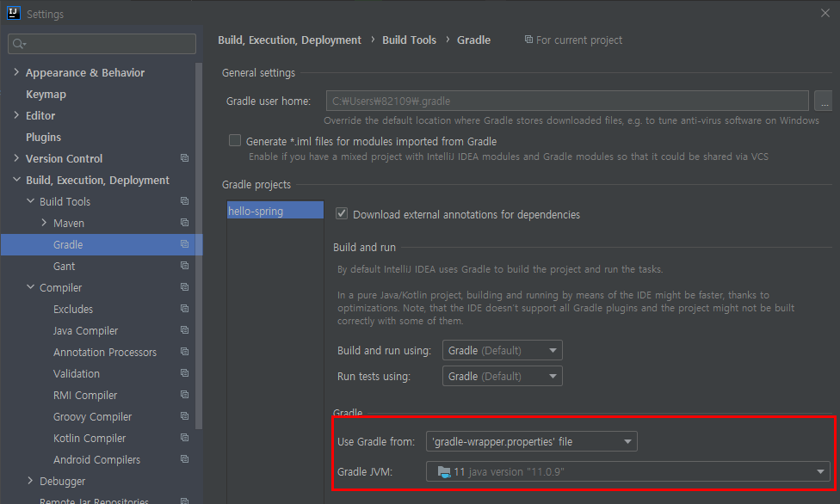The height and width of the screenshot is (504, 840).
Task: Open Kotlin Compiler settings page
Action: 90,438
